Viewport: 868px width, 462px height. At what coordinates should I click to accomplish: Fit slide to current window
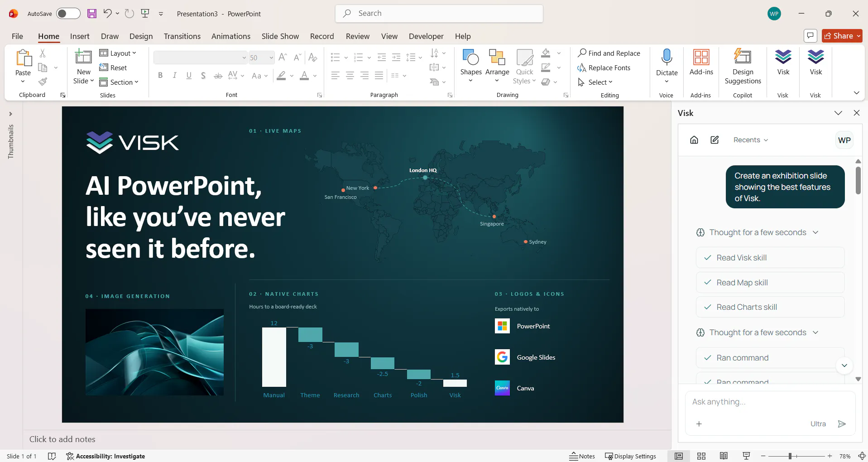coord(862,456)
